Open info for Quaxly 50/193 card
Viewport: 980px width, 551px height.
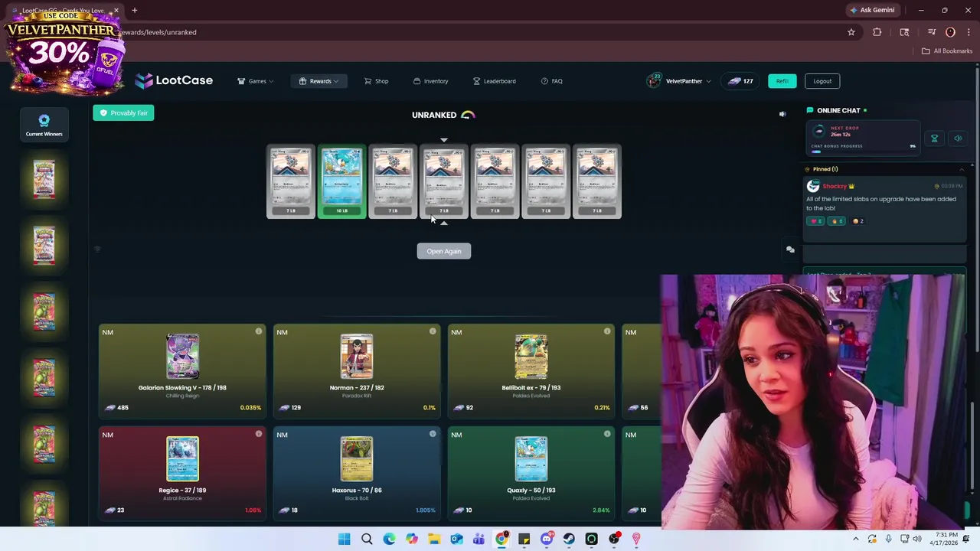click(x=607, y=434)
